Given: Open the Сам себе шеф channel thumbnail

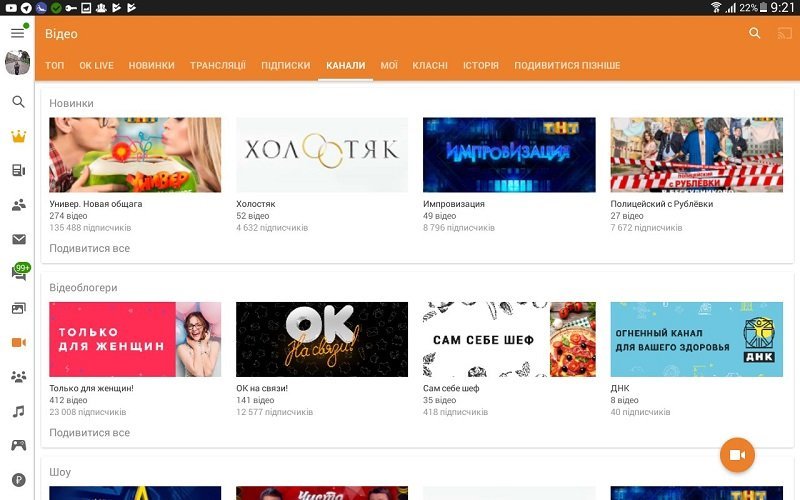Looking at the screenshot, I should (x=509, y=339).
